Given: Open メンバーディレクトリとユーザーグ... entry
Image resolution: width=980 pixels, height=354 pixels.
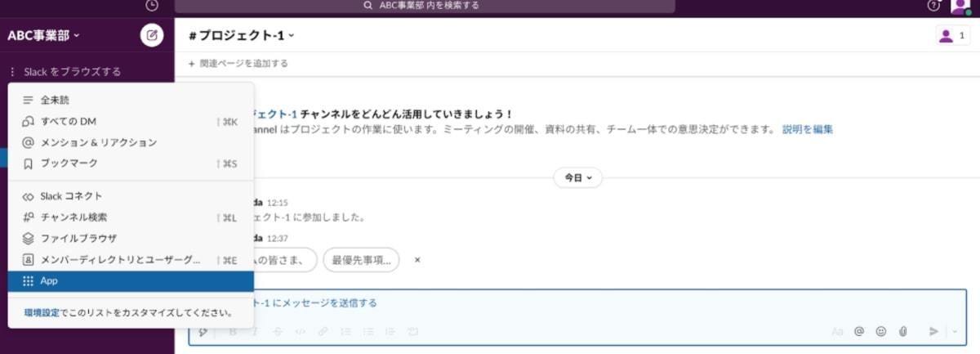Looking at the screenshot, I should (x=131, y=260).
